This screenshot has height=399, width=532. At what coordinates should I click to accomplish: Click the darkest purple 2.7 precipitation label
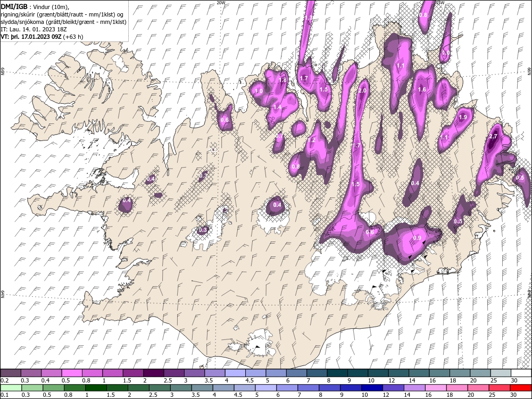[493, 136]
